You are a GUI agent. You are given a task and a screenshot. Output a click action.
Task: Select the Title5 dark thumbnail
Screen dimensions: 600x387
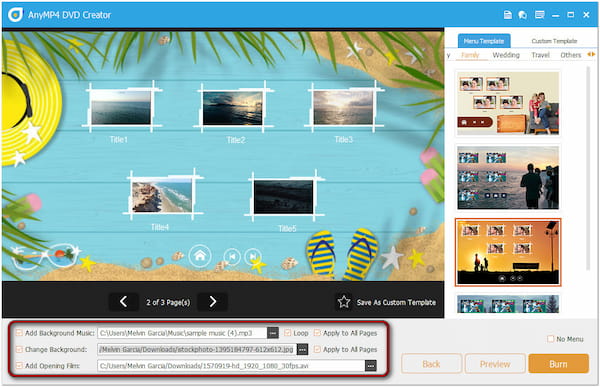pyautogui.click(x=284, y=198)
